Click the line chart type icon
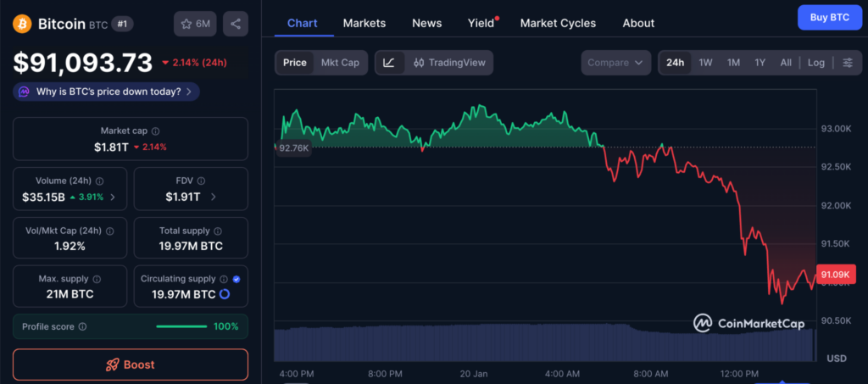 [389, 63]
